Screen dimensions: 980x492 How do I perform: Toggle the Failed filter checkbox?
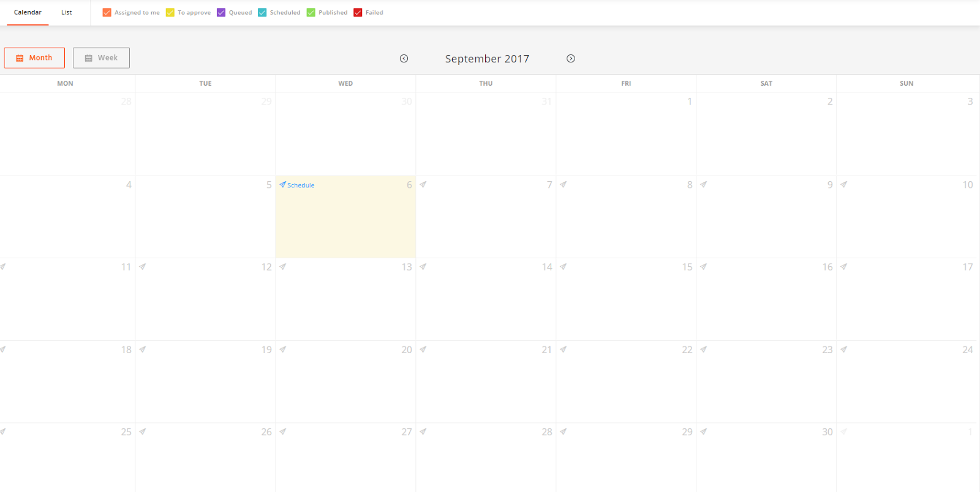[358, 12]
